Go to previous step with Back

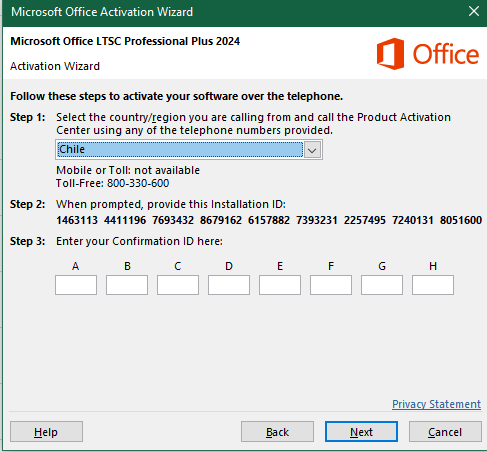click(x=277, y=432)
